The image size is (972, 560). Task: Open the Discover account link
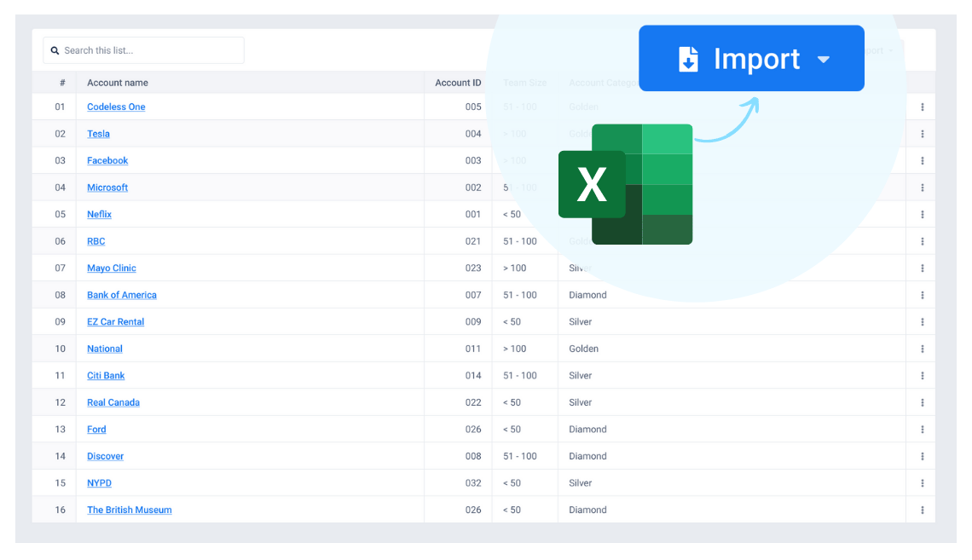106,456
